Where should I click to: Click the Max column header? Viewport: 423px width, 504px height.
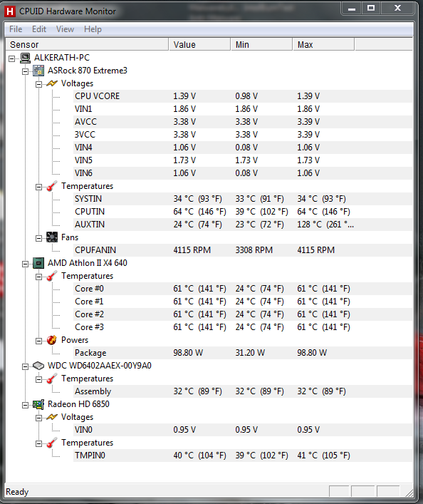tap(323, 44)
